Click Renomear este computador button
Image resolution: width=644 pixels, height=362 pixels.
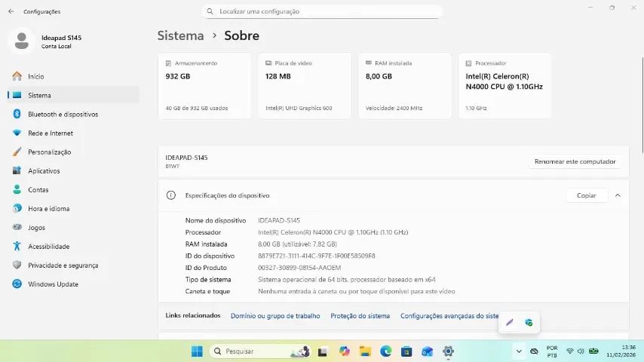coord(575,161)
